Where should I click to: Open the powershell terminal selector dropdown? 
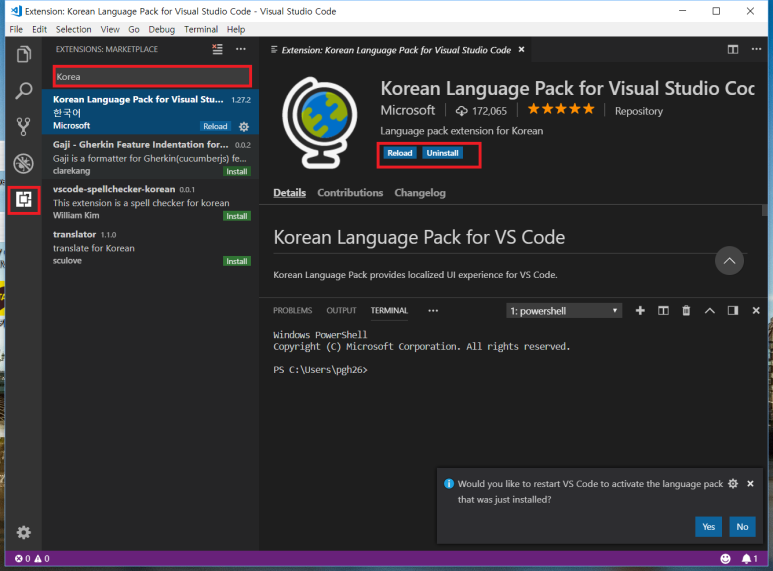(564, 311)
